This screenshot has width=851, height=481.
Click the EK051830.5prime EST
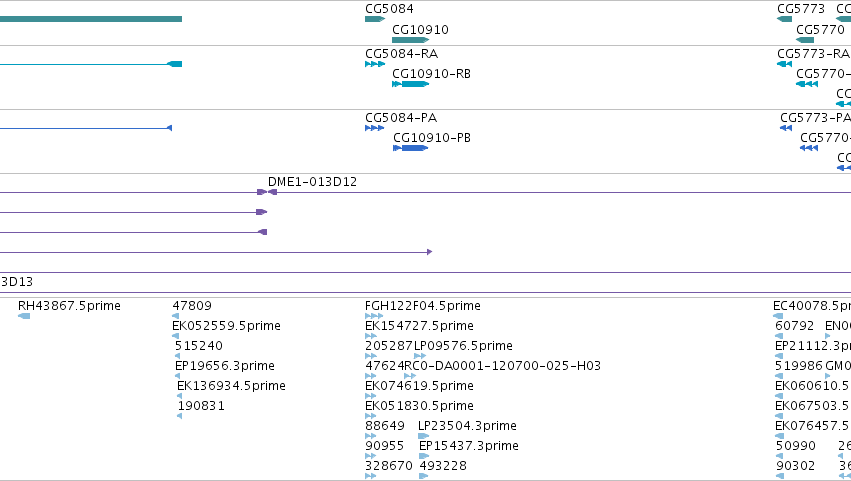pyautogui.click(x=419, y=406)
